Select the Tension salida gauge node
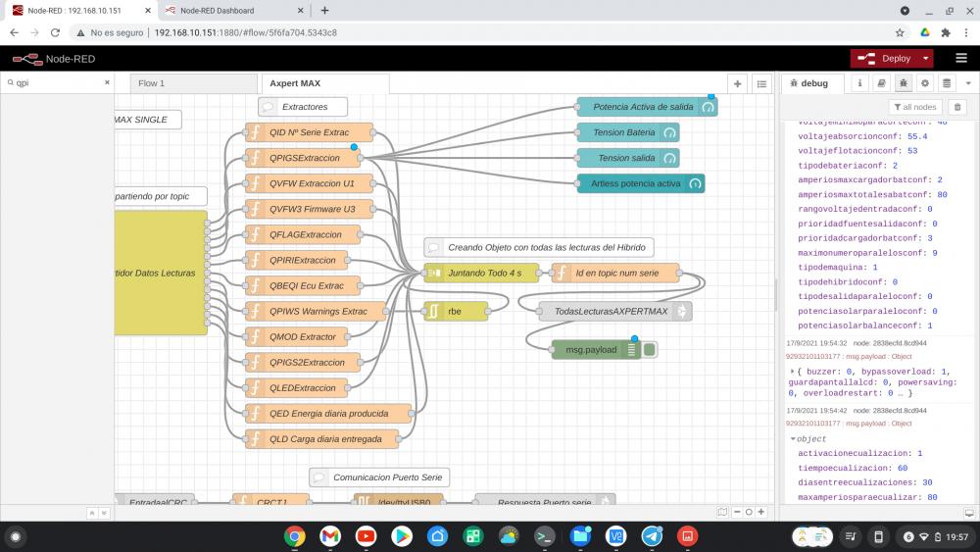 point(628,158)
